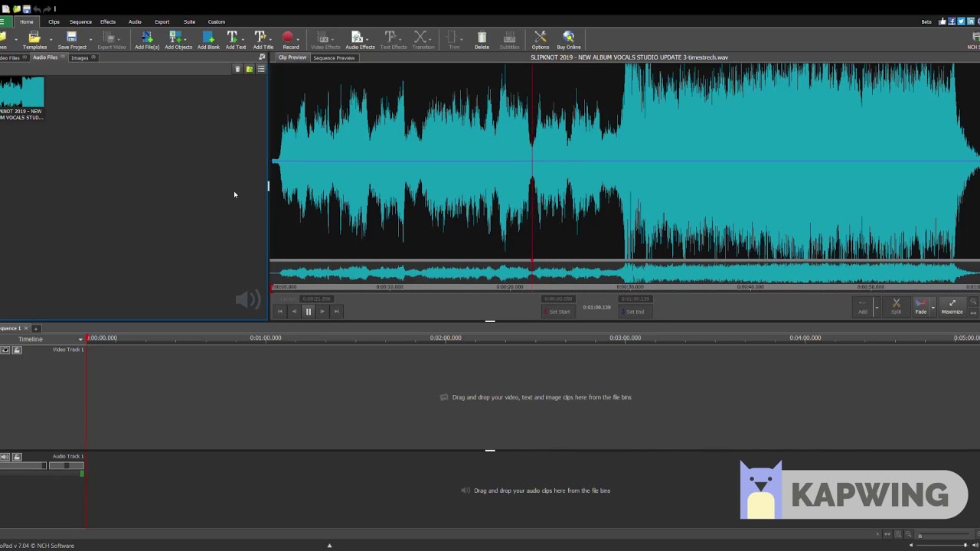The image size is (980, 551).
Task: Open Audio Effects from the toolbar
Action: (358, 37)
